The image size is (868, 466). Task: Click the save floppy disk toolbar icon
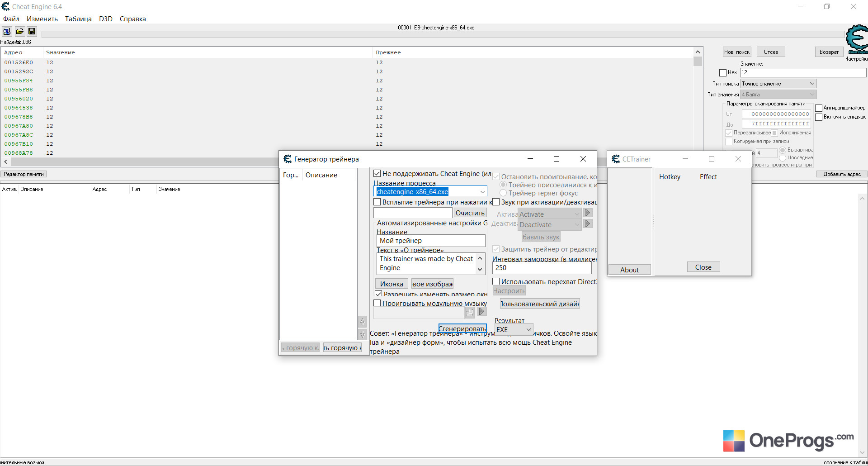click(32, 31)
